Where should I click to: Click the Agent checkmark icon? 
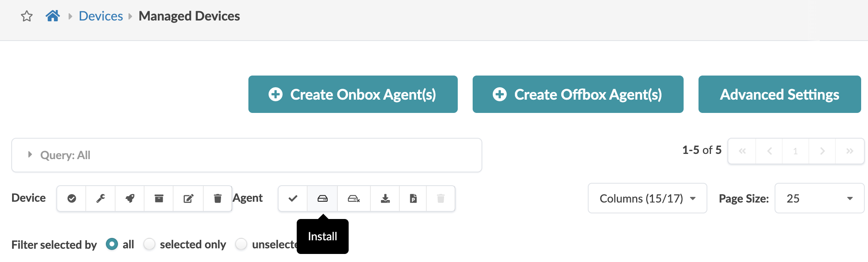[x=293, y=199]
